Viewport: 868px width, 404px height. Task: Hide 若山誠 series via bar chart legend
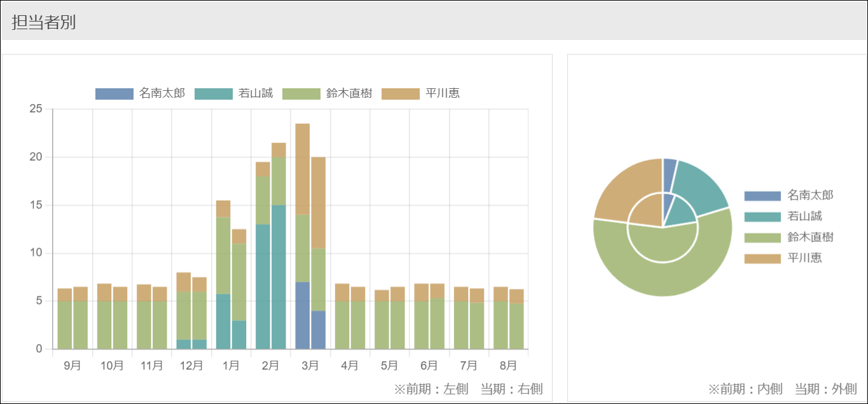(x=233, y=93)
